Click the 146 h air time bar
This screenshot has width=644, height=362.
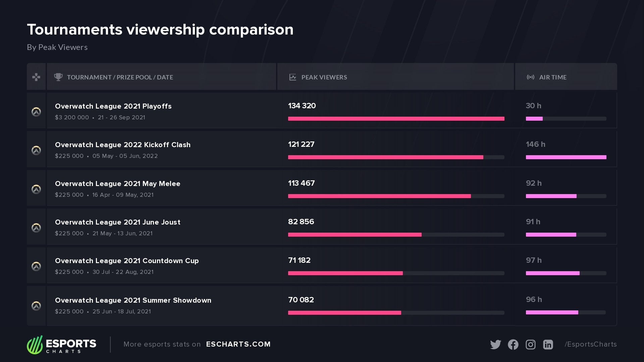(566, 157)
